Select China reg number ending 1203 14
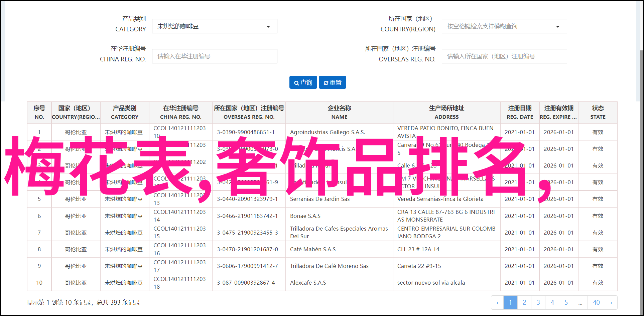 (x=179, y=216)
